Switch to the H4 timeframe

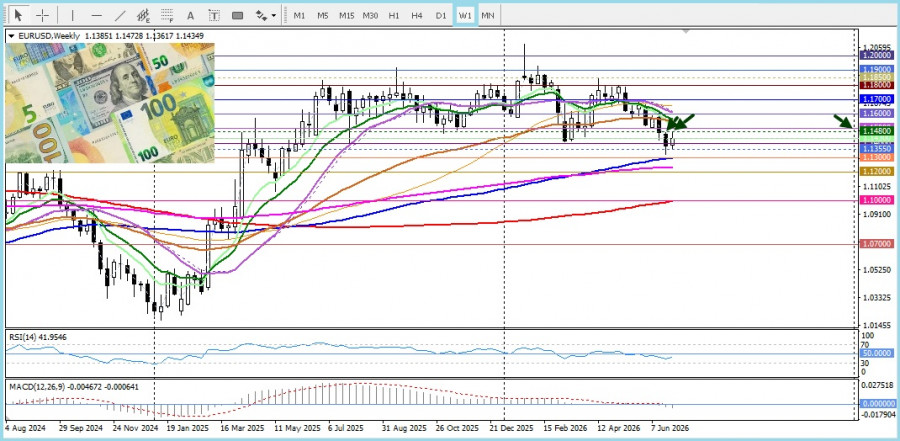click(417, 16)
